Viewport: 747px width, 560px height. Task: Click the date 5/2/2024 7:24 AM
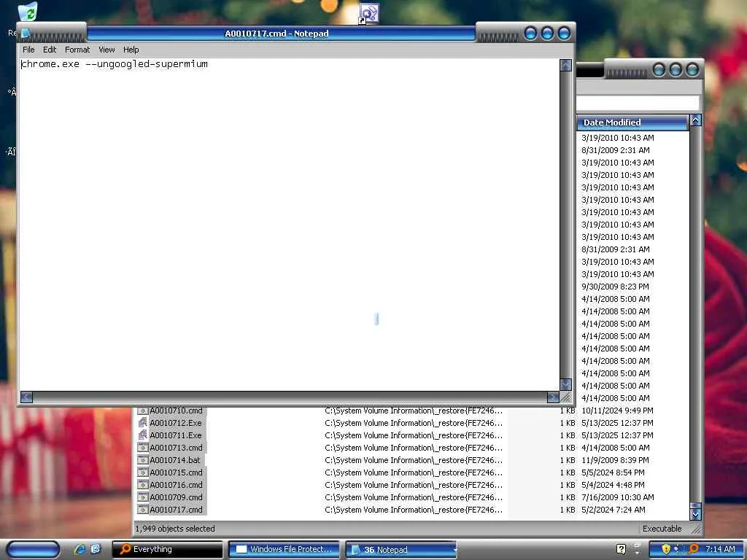tap(613, 510)
